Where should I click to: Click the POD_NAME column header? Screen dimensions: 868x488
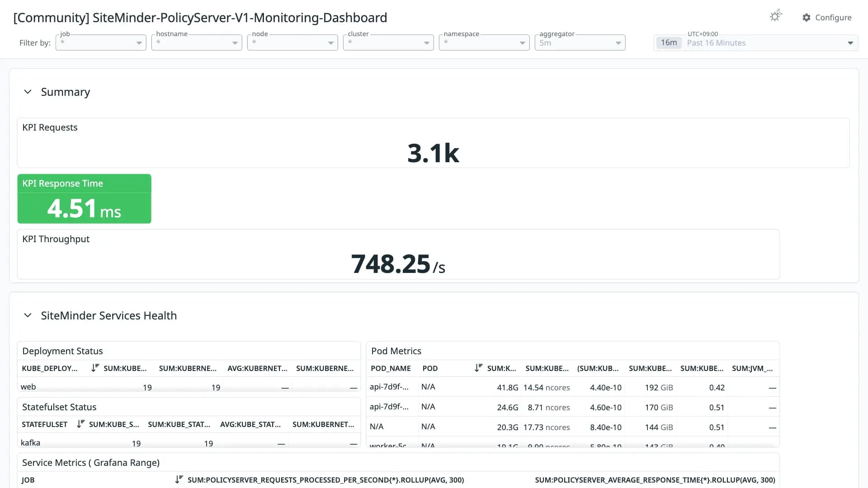tap(391, 368)
